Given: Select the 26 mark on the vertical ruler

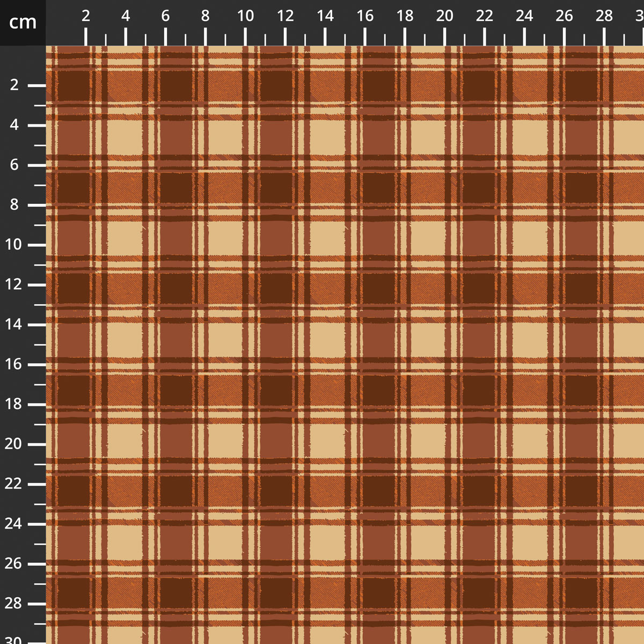Looking at the screenshot, I should click(x=14, y=563).
